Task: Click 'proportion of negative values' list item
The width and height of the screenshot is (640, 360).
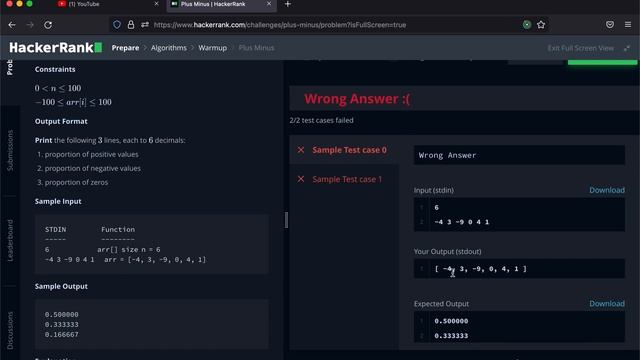Action: tap(93, 168)
